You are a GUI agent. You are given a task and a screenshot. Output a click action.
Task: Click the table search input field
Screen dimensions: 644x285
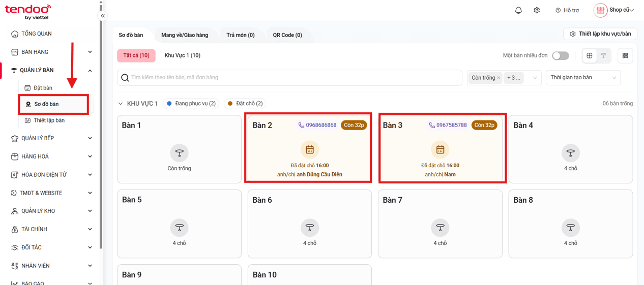coord(289,78)
